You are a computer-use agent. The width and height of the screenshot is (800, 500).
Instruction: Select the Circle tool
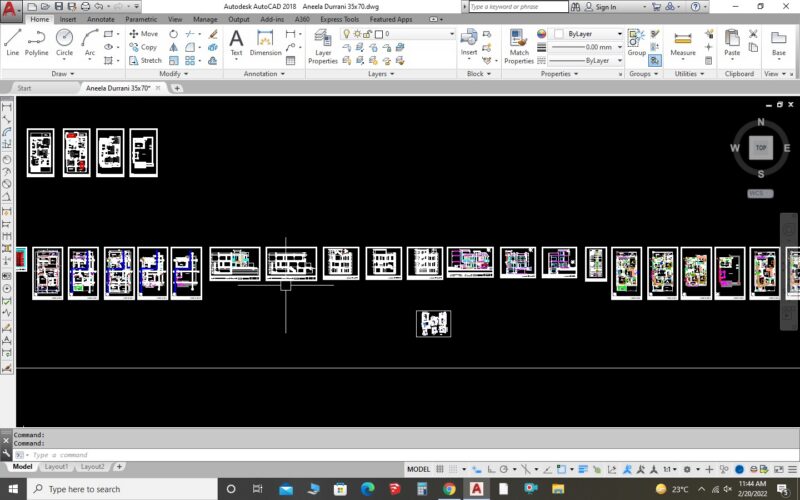pyautogui.click(x=64, y=42)
